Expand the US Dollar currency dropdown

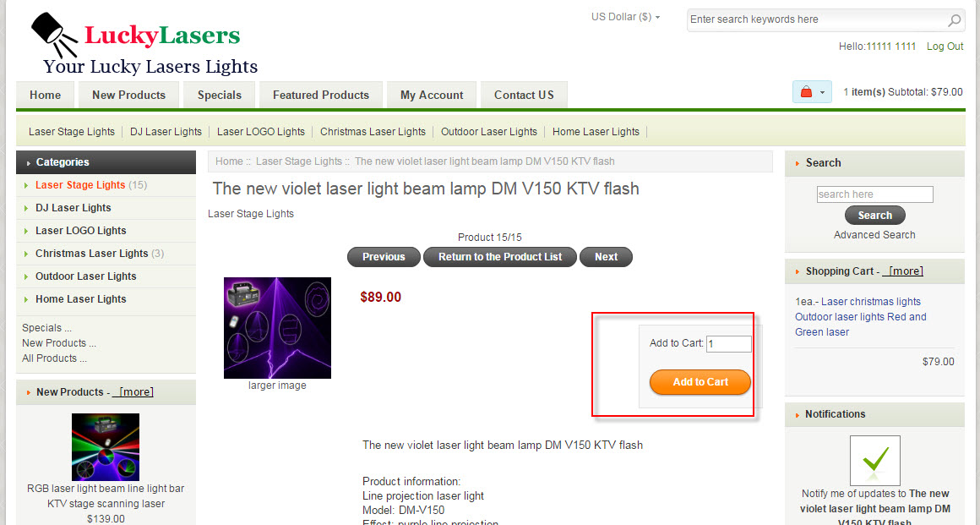626,17
